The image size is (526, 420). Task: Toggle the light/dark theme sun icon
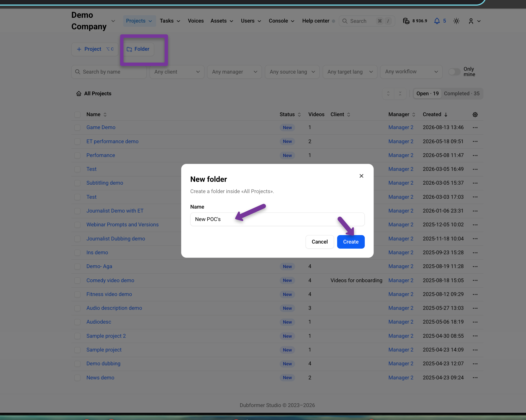[456, 21]
